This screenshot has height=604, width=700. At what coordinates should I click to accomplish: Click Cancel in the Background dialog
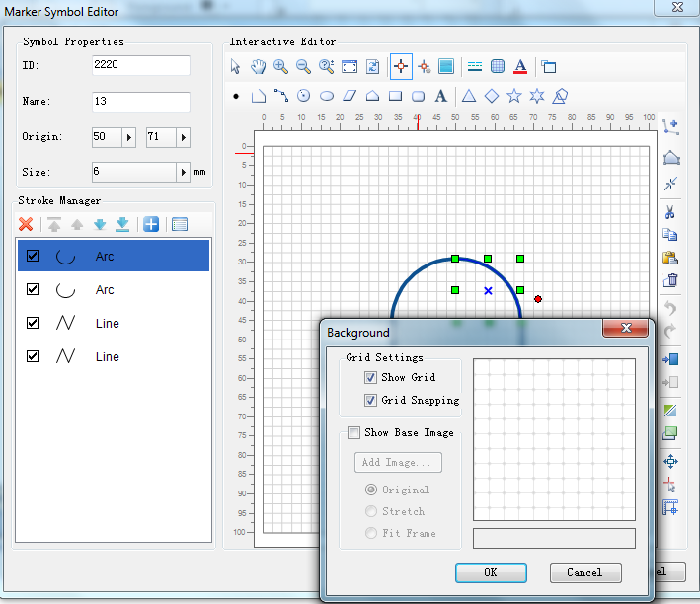coord(583,572)
